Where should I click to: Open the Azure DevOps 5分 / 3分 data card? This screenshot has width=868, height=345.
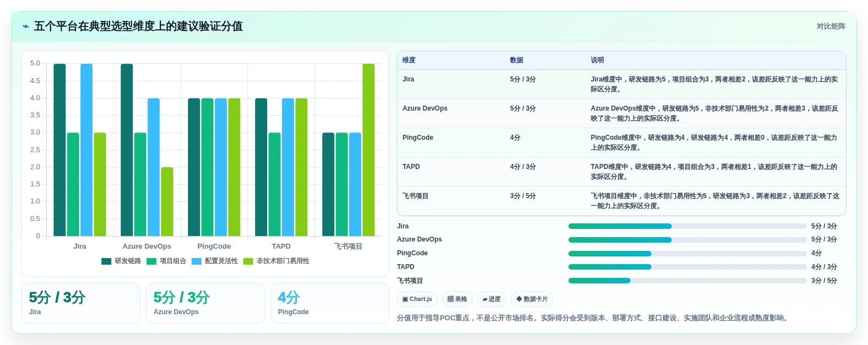point(205,303)
